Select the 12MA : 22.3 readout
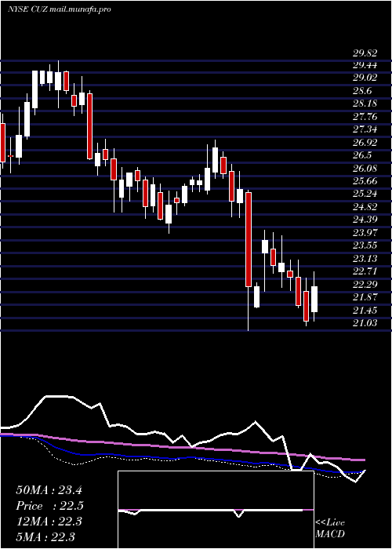Screen dimensions: 392x549 [x=49, y=522]
